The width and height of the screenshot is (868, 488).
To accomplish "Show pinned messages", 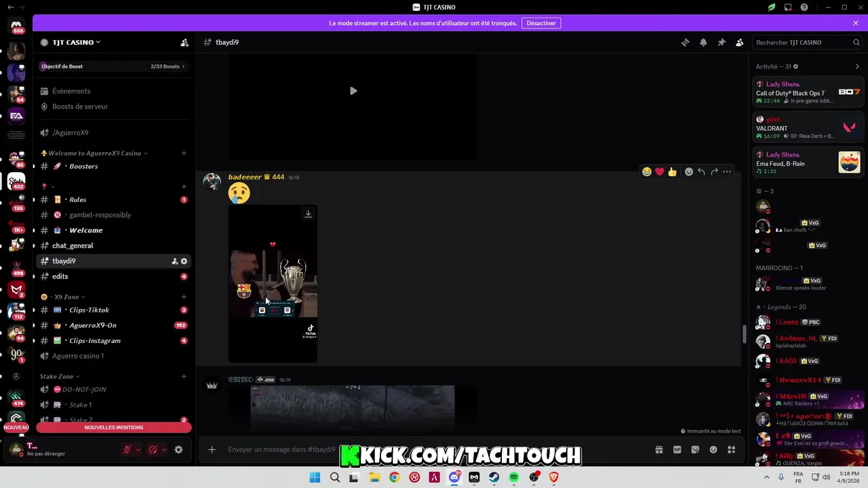I will coord(722,42).
